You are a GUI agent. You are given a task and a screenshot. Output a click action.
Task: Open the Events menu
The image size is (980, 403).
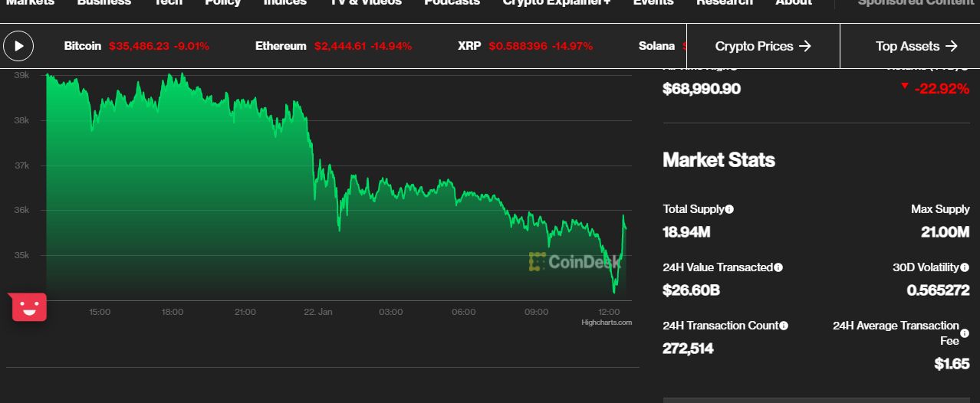(653, 2)
